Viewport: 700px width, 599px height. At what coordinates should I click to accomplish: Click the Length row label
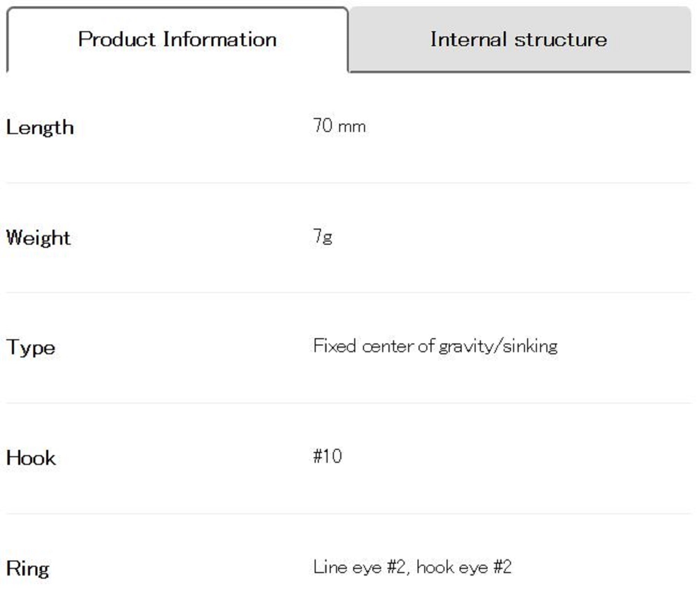[x=40, y=127]
